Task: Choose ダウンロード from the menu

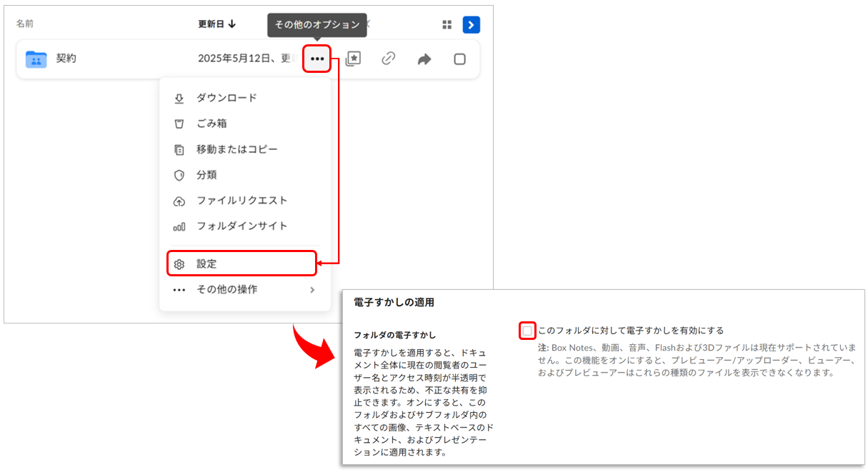Action: click(x=226, y=98)
